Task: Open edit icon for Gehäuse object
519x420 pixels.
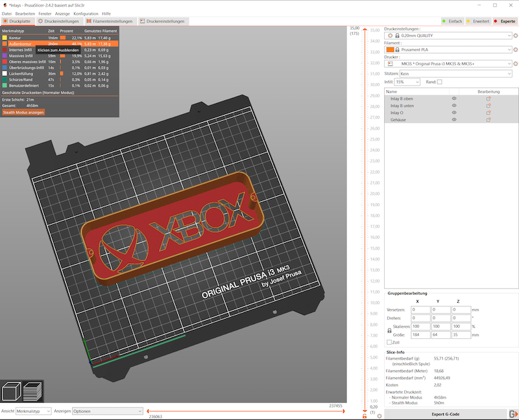Action: pos(489,120)
